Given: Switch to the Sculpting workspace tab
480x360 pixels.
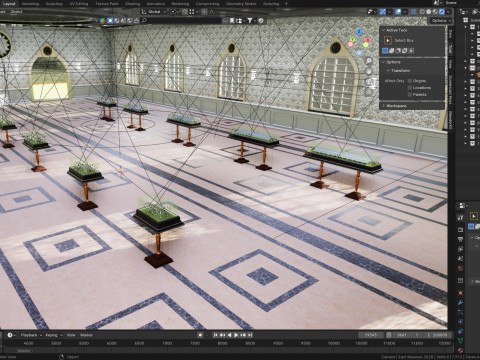Looking at the screenshot, I should pos(54,4).
